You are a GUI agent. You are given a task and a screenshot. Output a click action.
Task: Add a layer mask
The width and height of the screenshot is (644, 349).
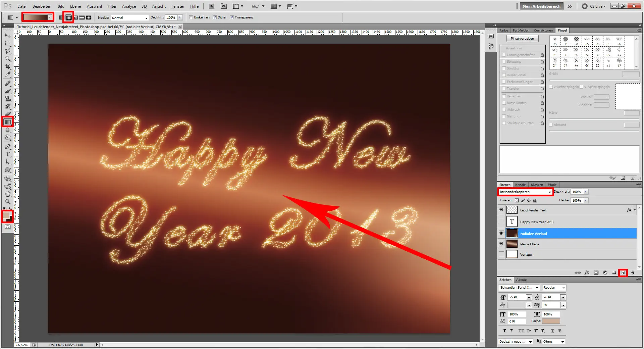(596, 272)
